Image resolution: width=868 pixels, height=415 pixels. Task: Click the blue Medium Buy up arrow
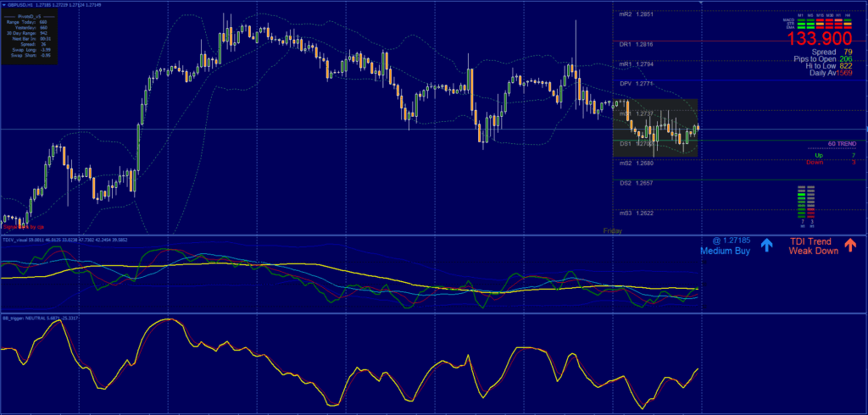tap(766, 245)
